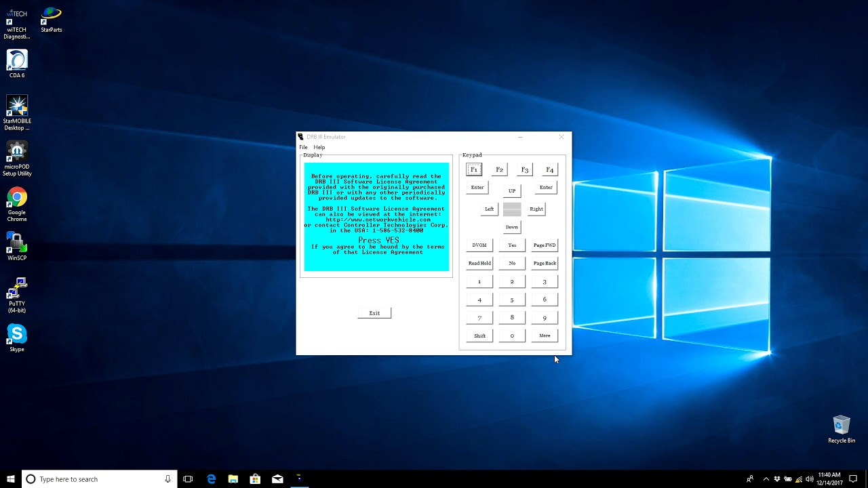Select DRB III Emulator taskbar icon
This screenshot has height=488, width=868.
pyautogui.click(x=299, y=479)
